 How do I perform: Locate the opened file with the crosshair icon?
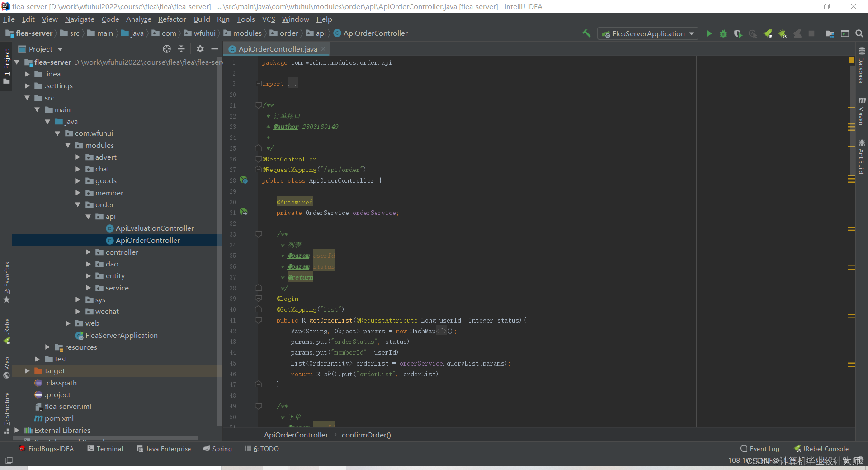167,49
